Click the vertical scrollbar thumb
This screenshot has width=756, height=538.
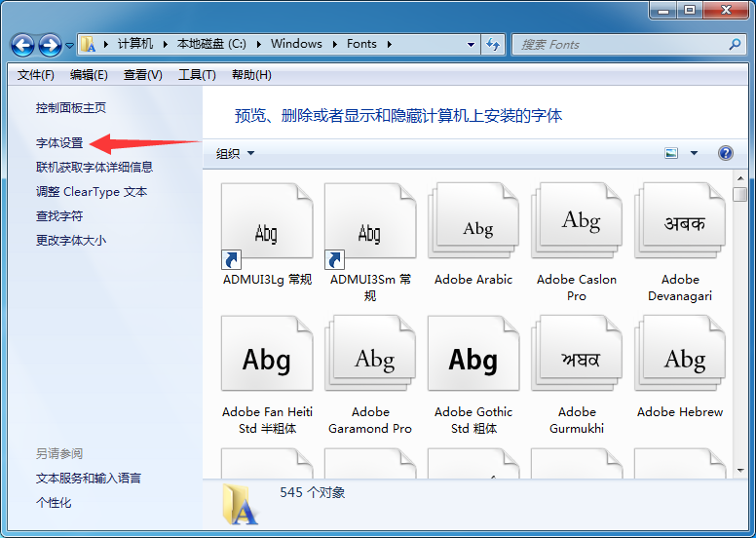740,195
